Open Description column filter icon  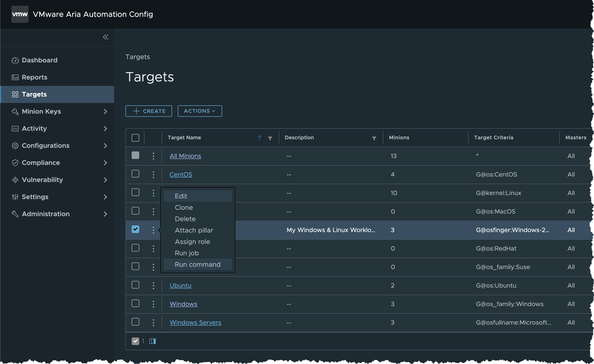(x=374, y=138)
